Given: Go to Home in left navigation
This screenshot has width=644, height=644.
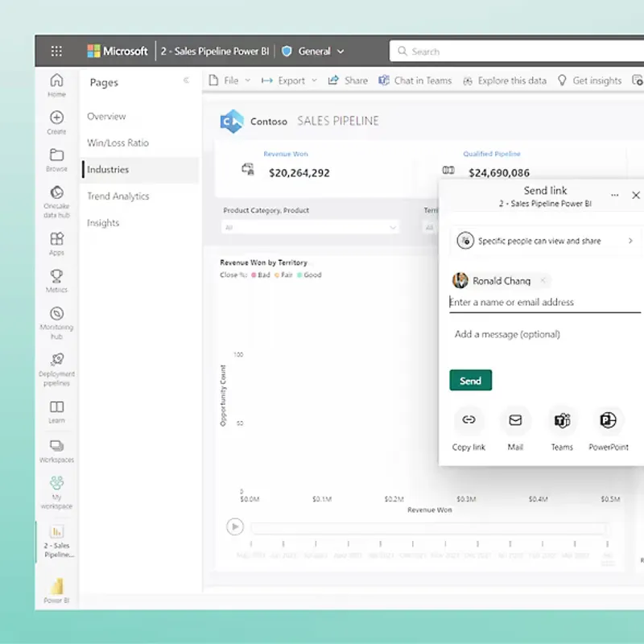Looking at the screenshot, I should pyautogui.click(x=56, y=85).
